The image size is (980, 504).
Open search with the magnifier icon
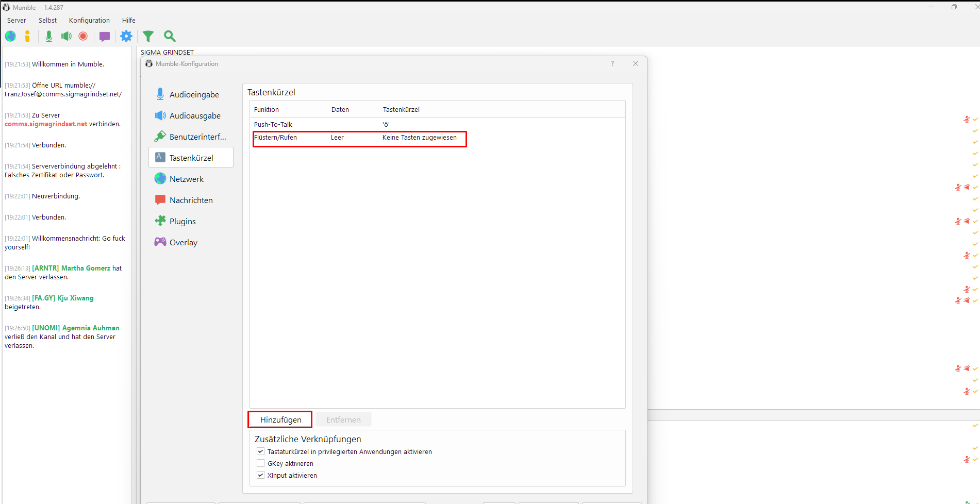coord(170,36)
